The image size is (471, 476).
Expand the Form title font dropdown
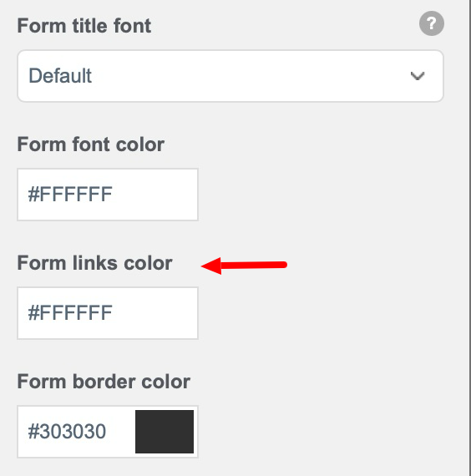pos(230,76)
